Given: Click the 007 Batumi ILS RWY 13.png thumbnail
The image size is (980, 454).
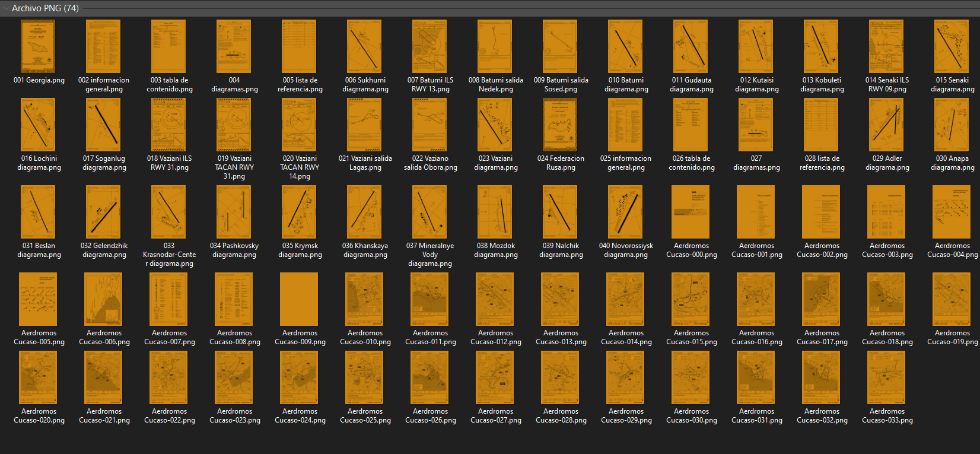Looking at the screenshot, I should (429, 46).
